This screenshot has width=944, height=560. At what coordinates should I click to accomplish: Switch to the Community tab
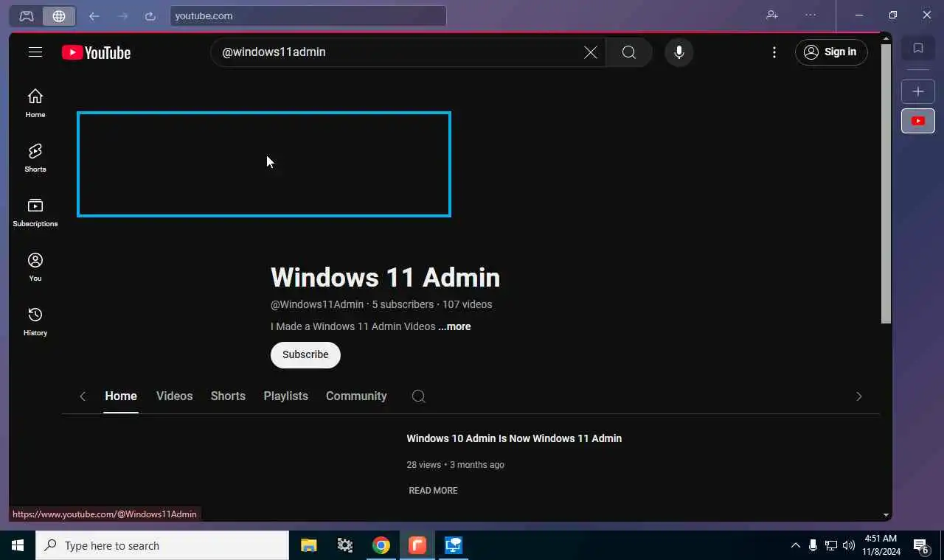click(x=356, y=396)
